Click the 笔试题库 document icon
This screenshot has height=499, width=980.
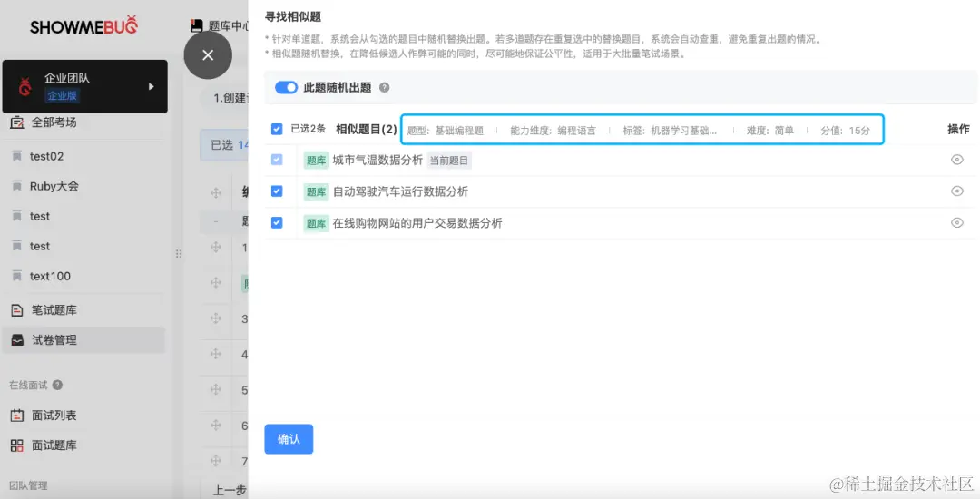coord(17,309)
